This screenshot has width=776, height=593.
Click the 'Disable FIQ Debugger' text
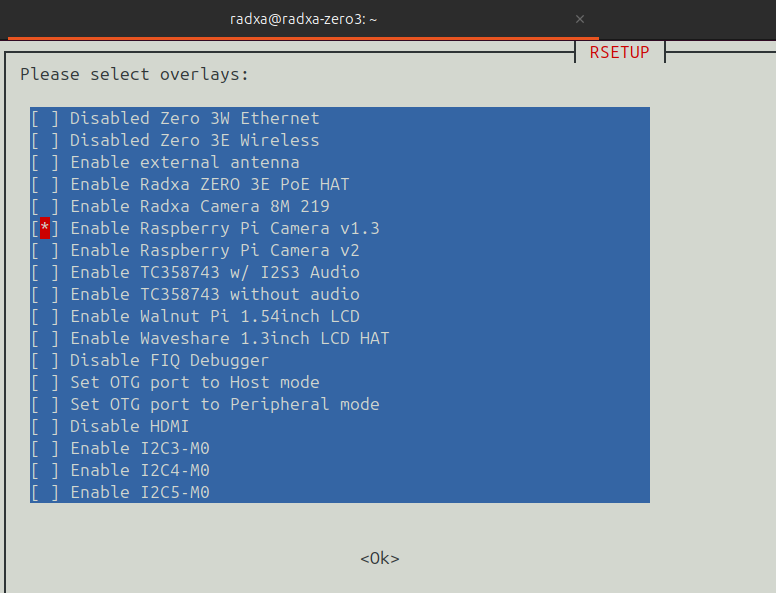[169, 360]
